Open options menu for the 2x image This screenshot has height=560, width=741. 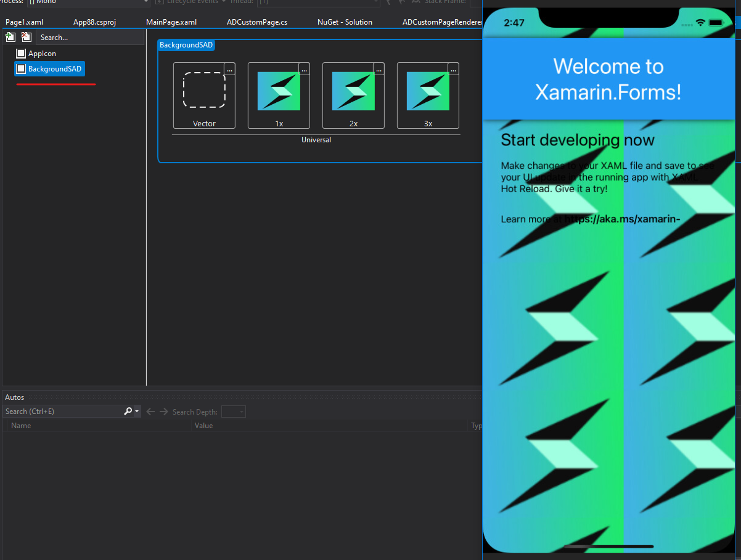click(x=379, y=69)
